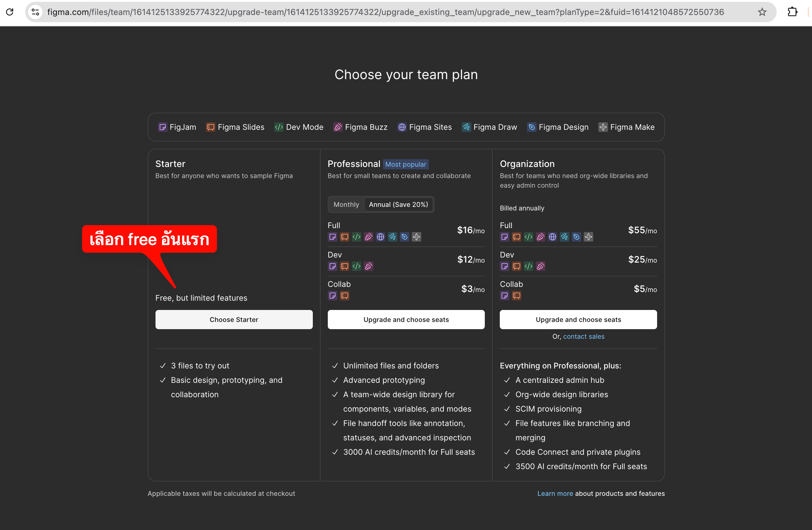Screen dimensions: 812x530
Task: Click Choose Starter button
Action: tap(234, 320)
